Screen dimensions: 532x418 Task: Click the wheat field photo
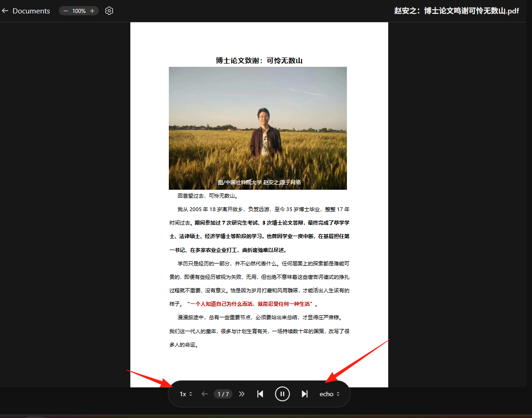click(258, 128)
